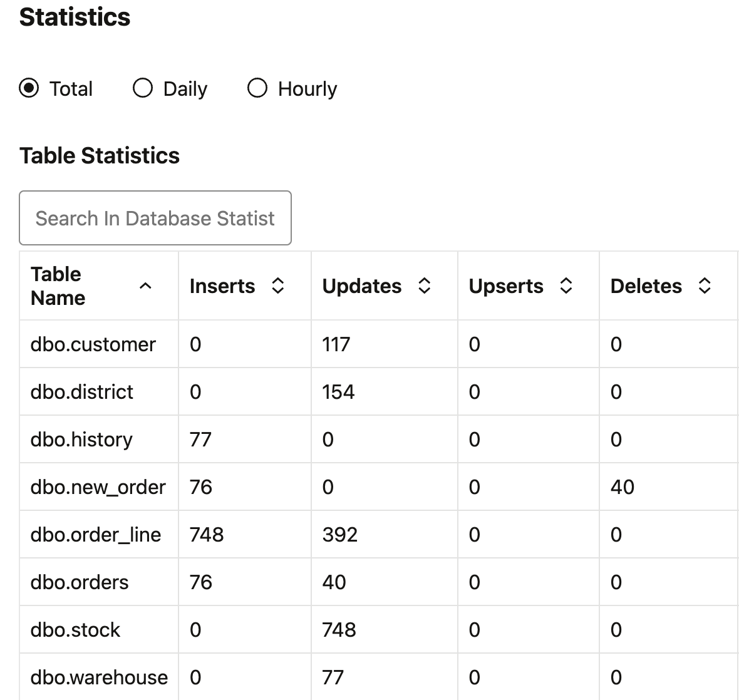739x700 pixels.
Task: Select the dbo.customer table row
Action: 93,344
